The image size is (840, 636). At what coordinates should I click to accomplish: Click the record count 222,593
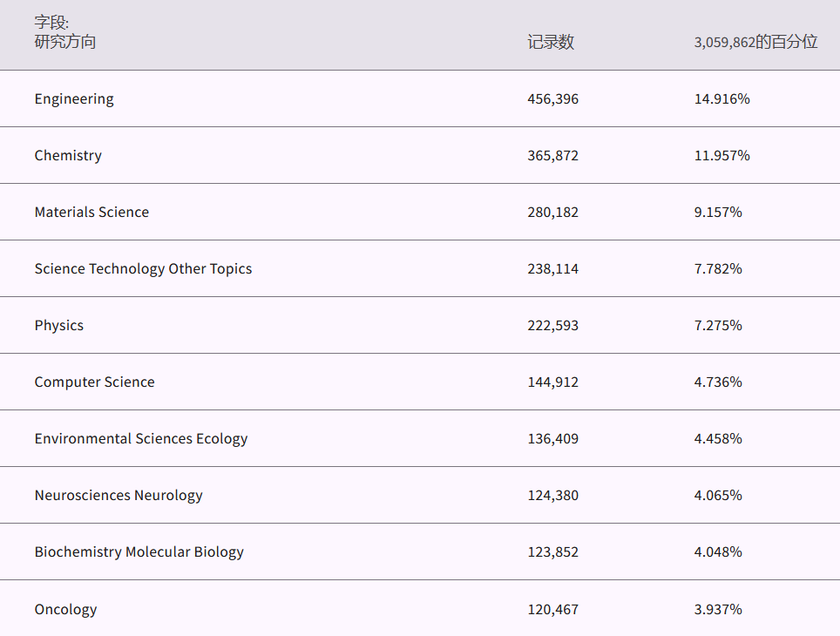(x=552, y=325)
